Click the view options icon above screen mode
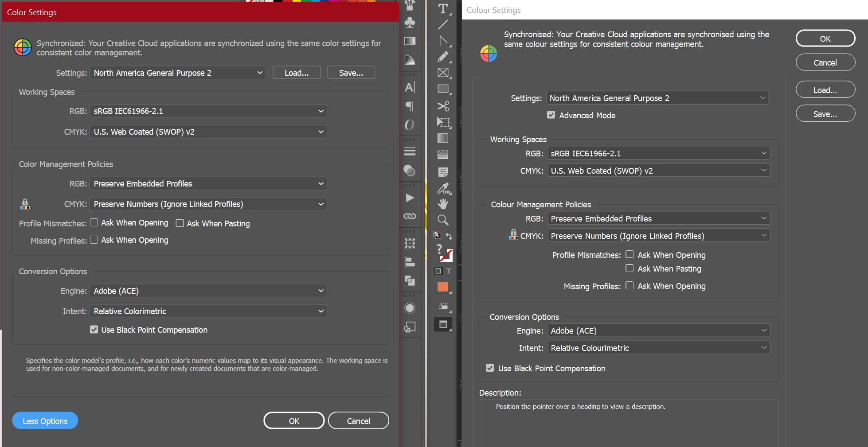The height and width of the screenshot is (447, 868). tap(443, 306)
